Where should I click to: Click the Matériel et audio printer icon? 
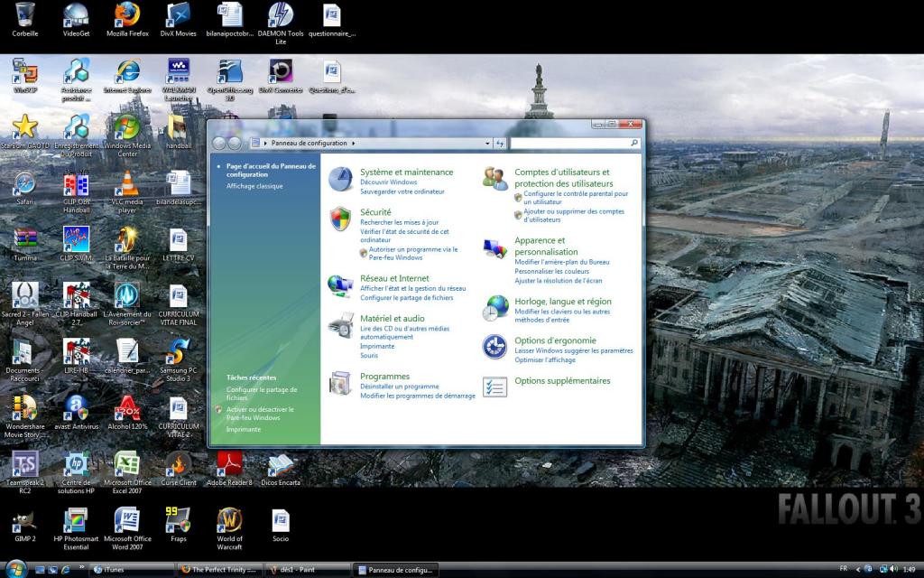(x=340, y=325)
